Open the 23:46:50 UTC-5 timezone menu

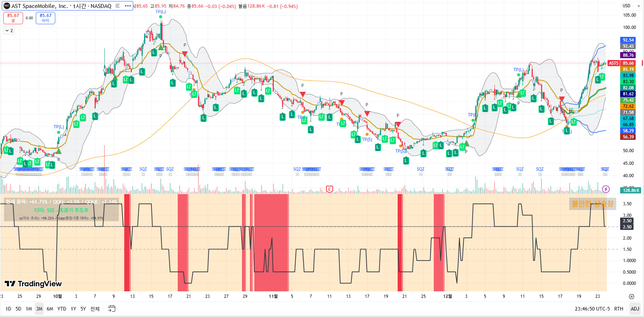(x=592, y=309)
